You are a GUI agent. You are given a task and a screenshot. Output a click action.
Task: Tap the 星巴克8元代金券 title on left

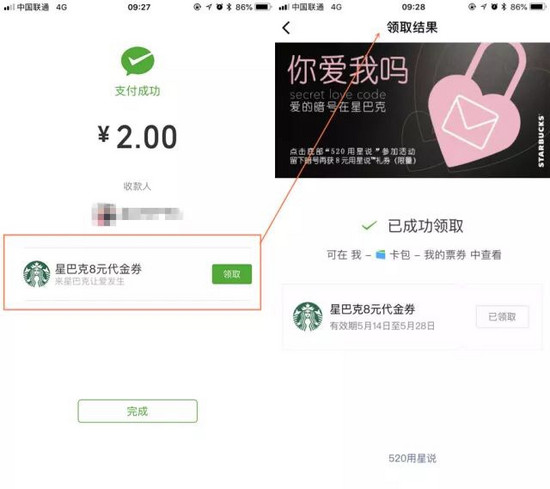pos(98,269)
